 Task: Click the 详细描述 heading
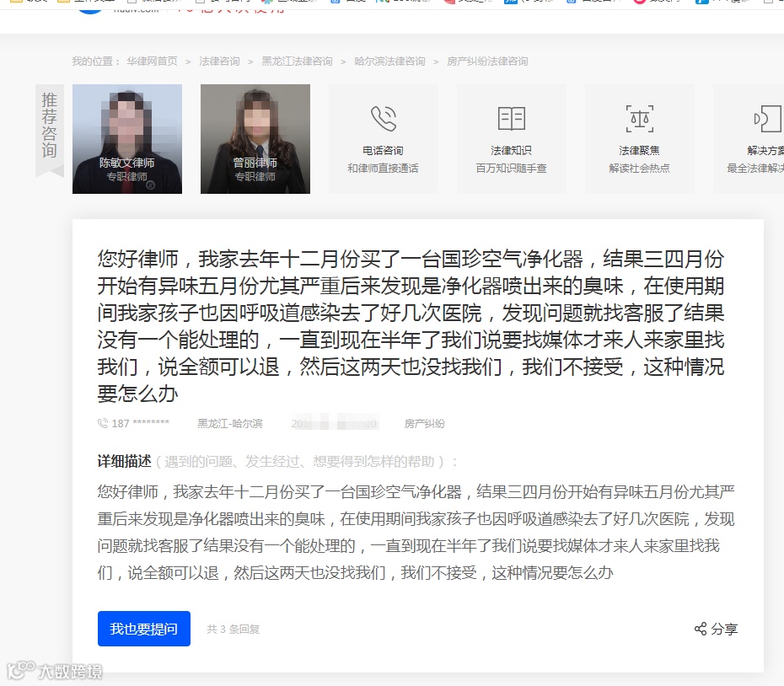[x=125, y=461]
